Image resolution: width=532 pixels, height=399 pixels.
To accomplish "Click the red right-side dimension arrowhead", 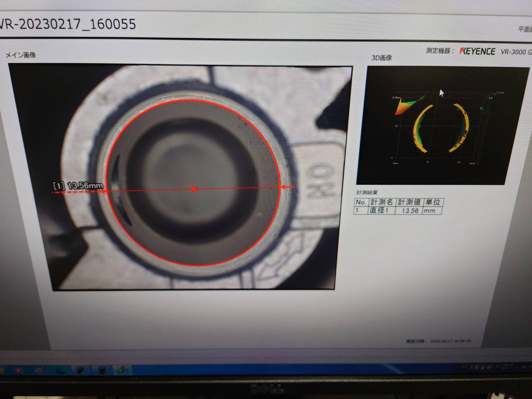I will coord(283,187).
